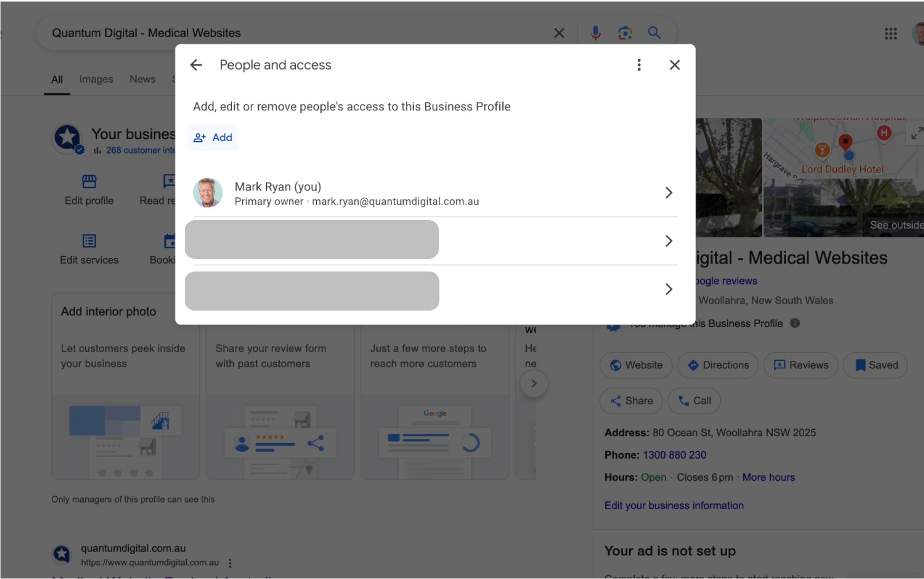This screenshot has height=579, width=924.
Task: Switch to the News tab
Action: click(x=143, y=79)
